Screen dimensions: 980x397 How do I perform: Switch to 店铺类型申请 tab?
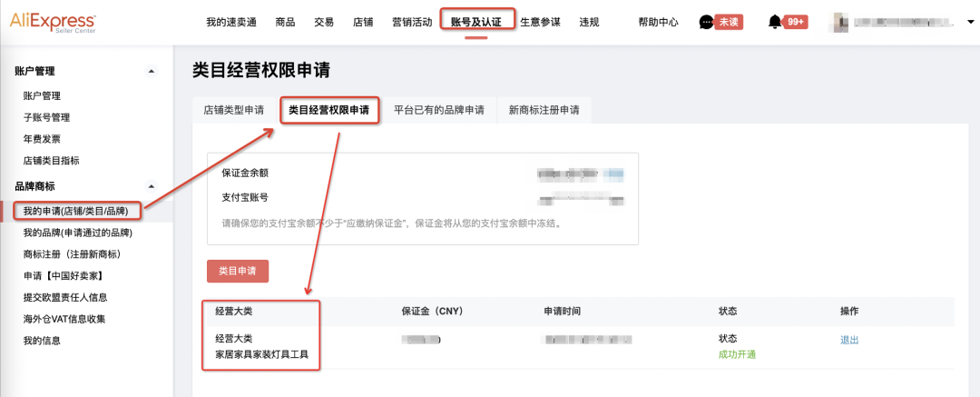pyautogui.click(x=234, y=110)
